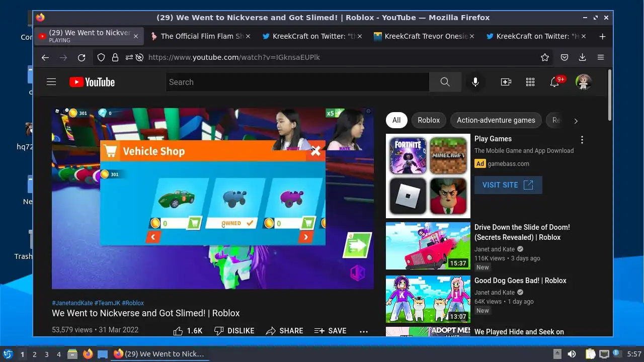Click the YouTube search magnifier button
Screen dimensions: 644x362
click(x=445, y=82)
